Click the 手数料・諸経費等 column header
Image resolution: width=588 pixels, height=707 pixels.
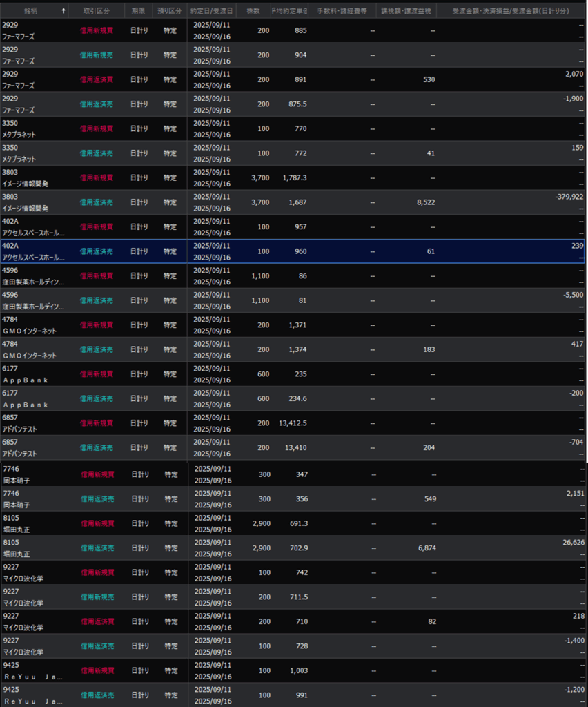pyautogui.click(x=343, y=11)
